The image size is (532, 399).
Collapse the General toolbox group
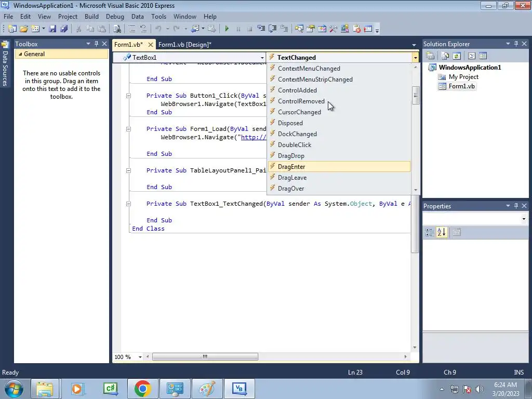coord(20,54)
